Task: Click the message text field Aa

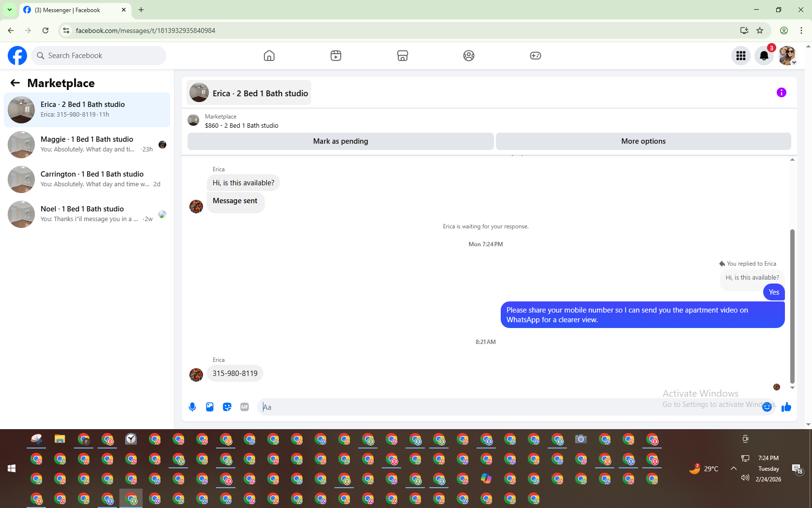Action: click(x=510, y=407)
